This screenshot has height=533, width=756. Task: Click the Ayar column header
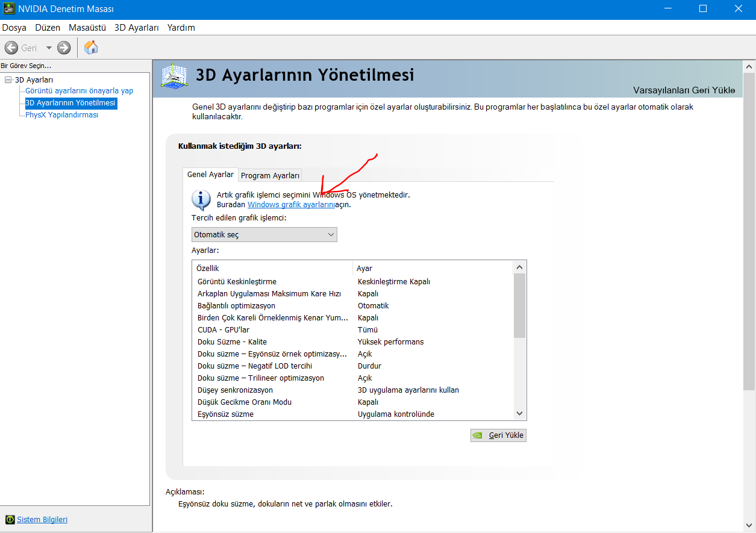tap(433, 268)
